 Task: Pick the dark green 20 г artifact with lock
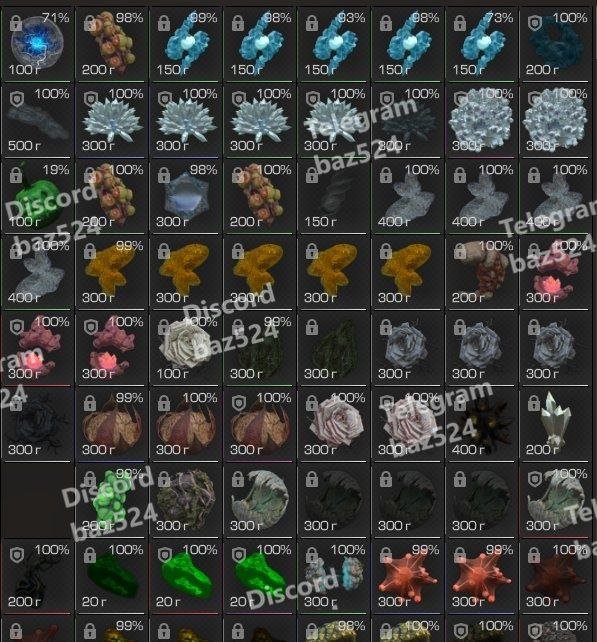click(112, 576)
